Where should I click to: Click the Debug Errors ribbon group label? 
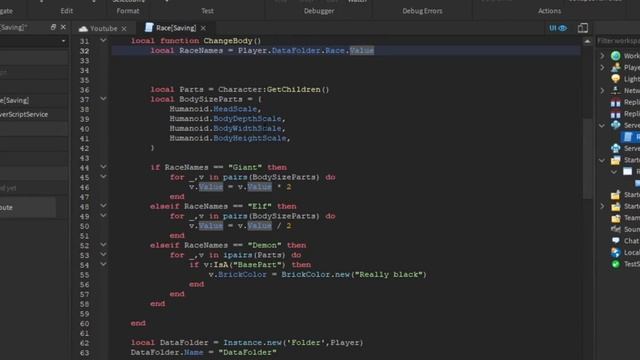pos(422,11)
